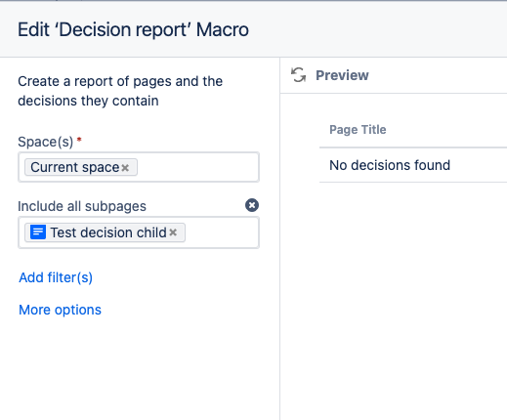507x420 pixels.
Task: Click the 'Preview' heading label
Action: pyautogui.click(x=342, y=75)
